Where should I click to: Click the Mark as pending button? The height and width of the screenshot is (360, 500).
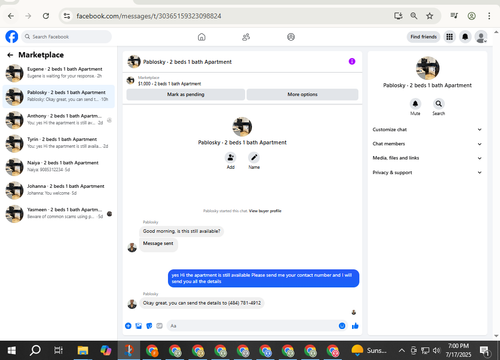coord(186,94)
